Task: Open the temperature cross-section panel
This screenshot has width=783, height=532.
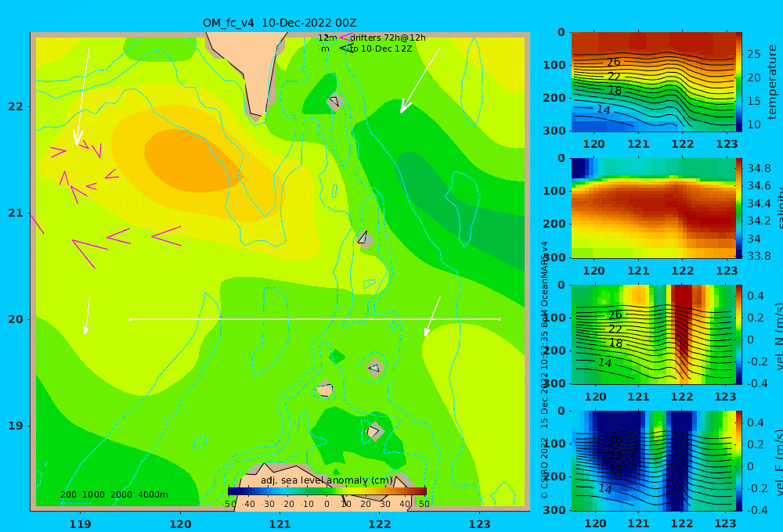Action: coord(654,82)
